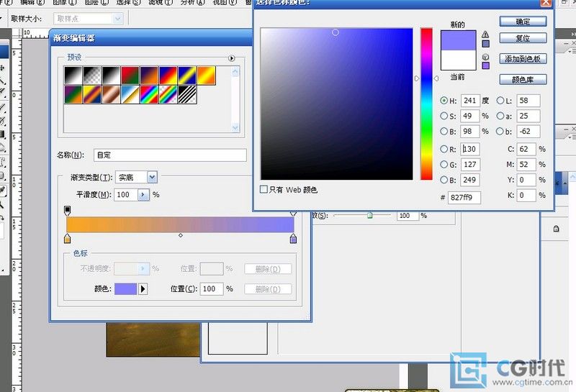Click the lock icon in the right panel
Image resolution: width=576 pixels, height=392 pixels.
point(556,229)
